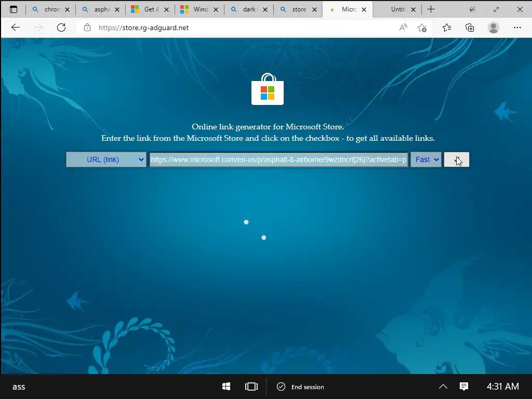532x399 pixels.
Task: Close the 'Untitl' tab
Action: [x=413, y=9]
